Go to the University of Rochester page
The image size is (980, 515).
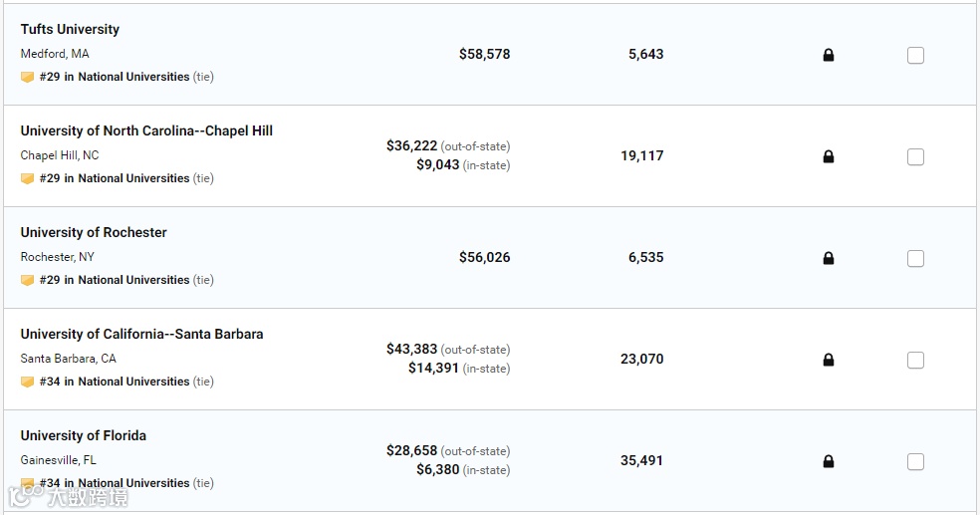point(94,232)
